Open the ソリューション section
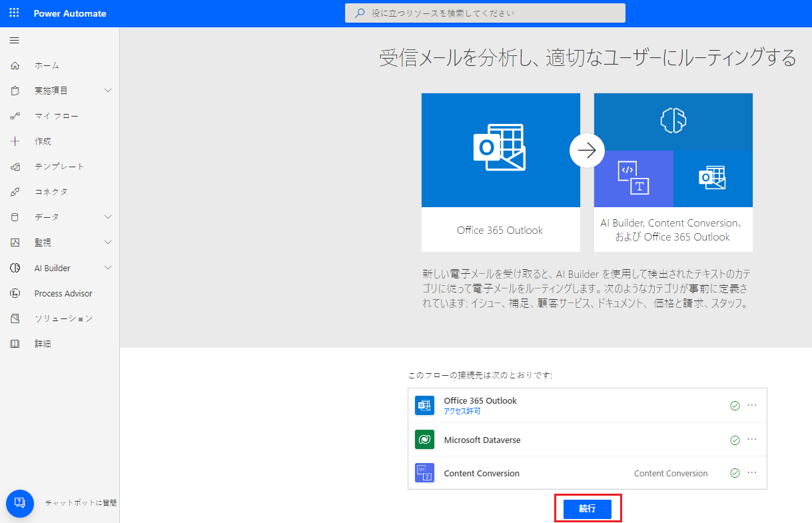This screenshot has width=812, height=523. (15, 318)
